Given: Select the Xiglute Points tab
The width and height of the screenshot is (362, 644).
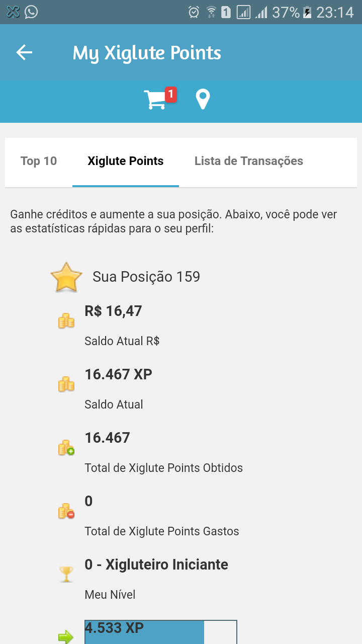Looking at the screenshot, I should 126,161.
